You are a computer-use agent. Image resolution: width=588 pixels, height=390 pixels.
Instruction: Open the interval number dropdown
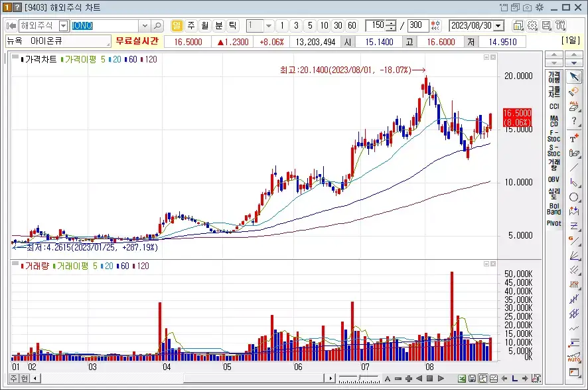[269, 26]
